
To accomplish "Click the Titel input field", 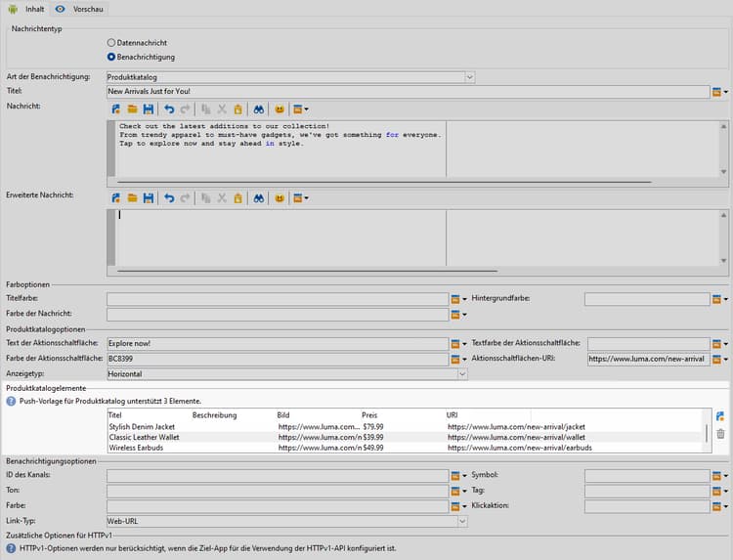I will click(x=409, y=92).
